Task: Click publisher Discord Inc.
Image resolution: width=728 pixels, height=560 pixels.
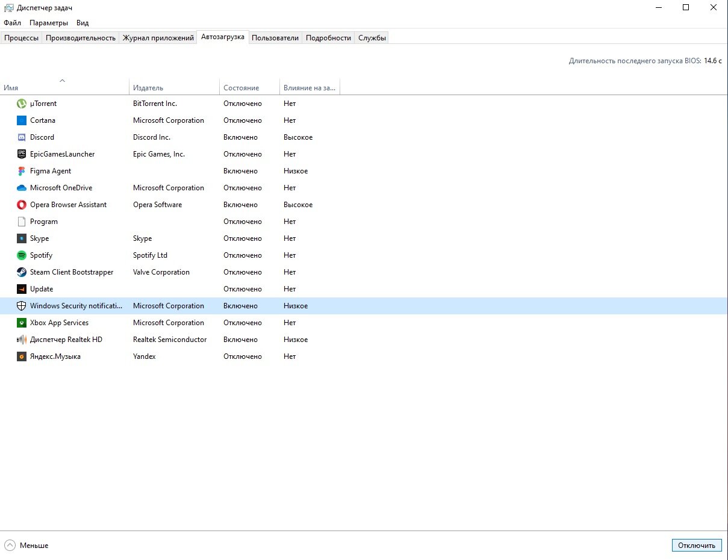Action: (152, 137)
